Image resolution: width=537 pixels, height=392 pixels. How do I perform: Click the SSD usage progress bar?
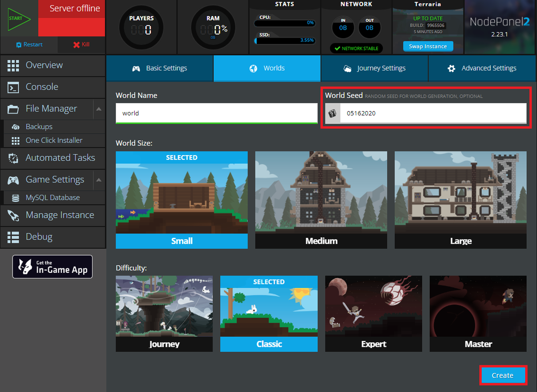tap(285, 40)
